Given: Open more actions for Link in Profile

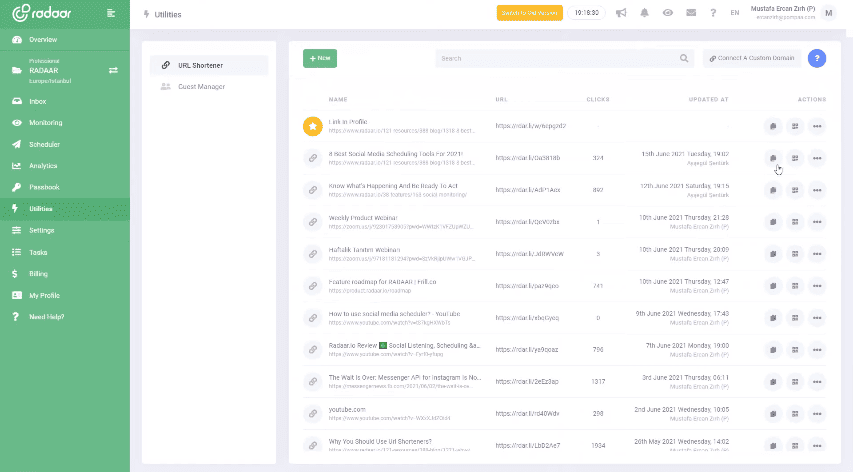Looking at the screenshot, I should (817, 126).
